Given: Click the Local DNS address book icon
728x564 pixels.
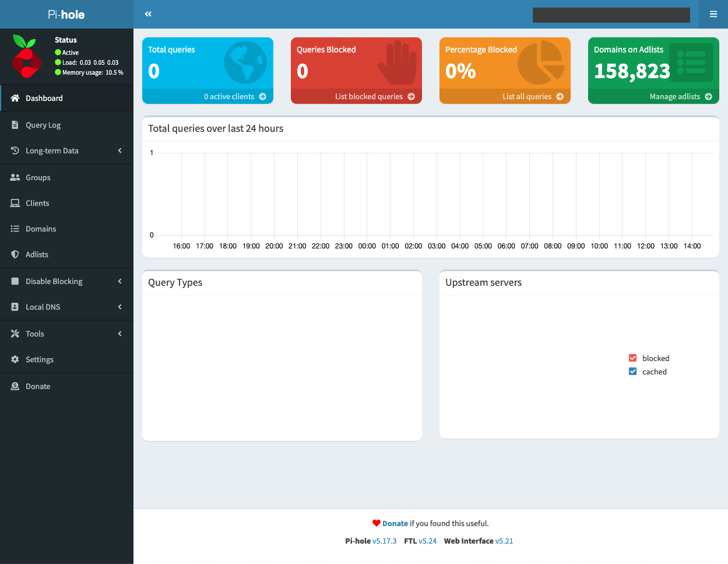Looking at the screenshot, I should coord(15,307).
